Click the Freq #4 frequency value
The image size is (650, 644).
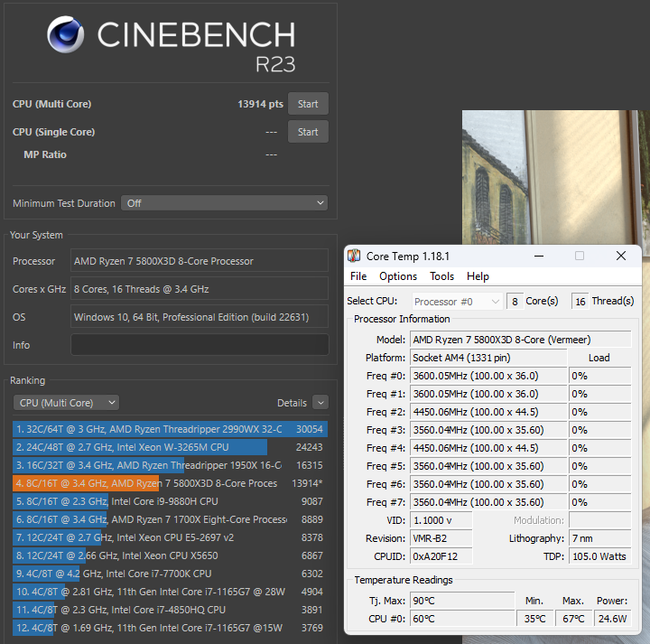tap(487, 448)
